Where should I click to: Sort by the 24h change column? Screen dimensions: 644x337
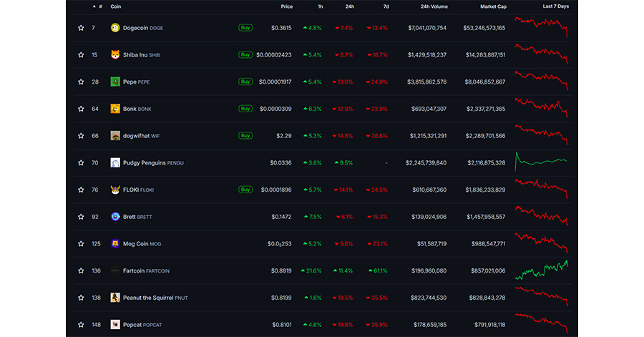click(x=349, y=6)
